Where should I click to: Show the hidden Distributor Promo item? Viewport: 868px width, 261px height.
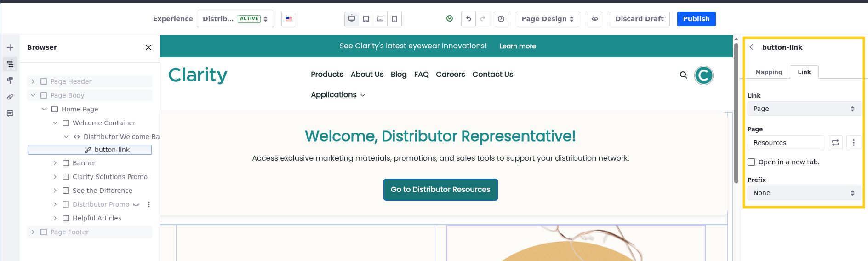click(x=136, y=204)
